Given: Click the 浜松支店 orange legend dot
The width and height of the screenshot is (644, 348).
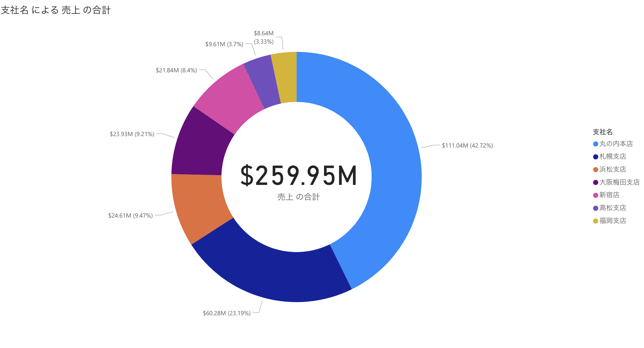Looking at the screenshot, I should (595, 169).
